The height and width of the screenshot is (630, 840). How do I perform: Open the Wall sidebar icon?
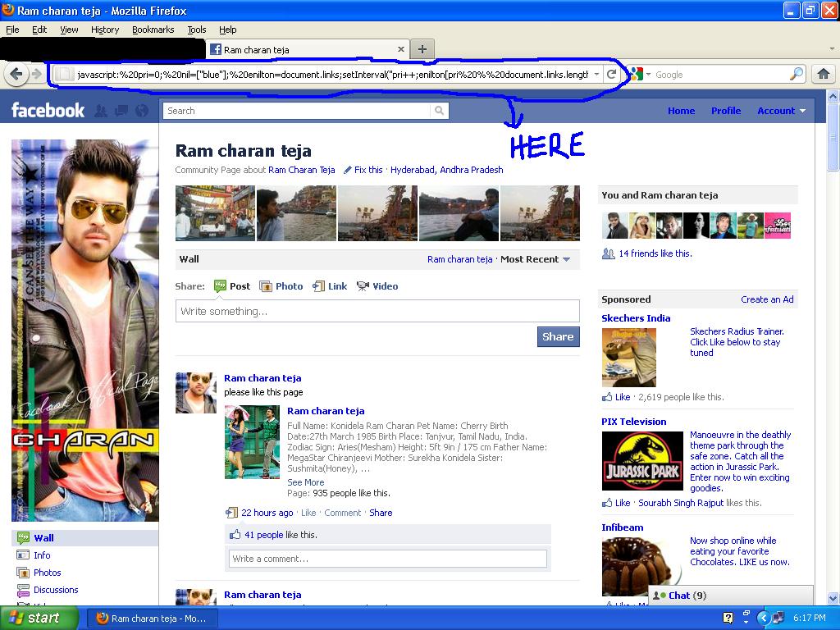[23, 538]
